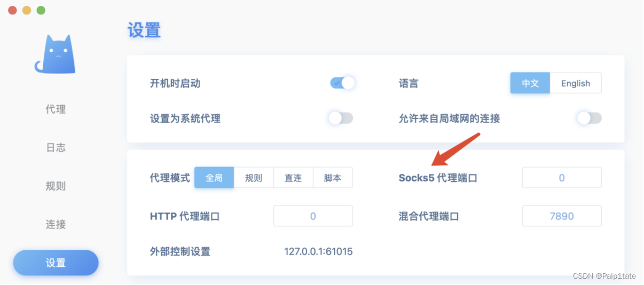Image resolution: width=644 pixels, height=285 pixels.
Task: Enable the 设置为系统代理 switch
Action: point(341,118)
